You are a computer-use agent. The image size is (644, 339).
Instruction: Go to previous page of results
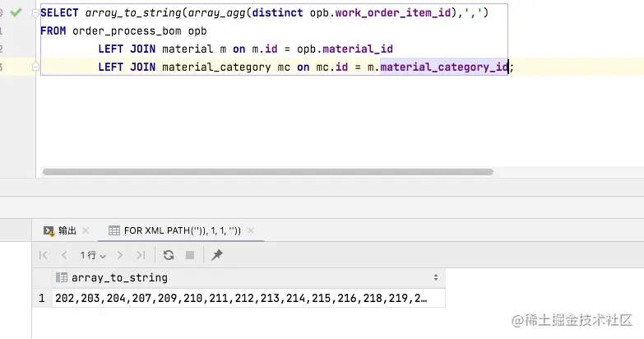point(64,255)
